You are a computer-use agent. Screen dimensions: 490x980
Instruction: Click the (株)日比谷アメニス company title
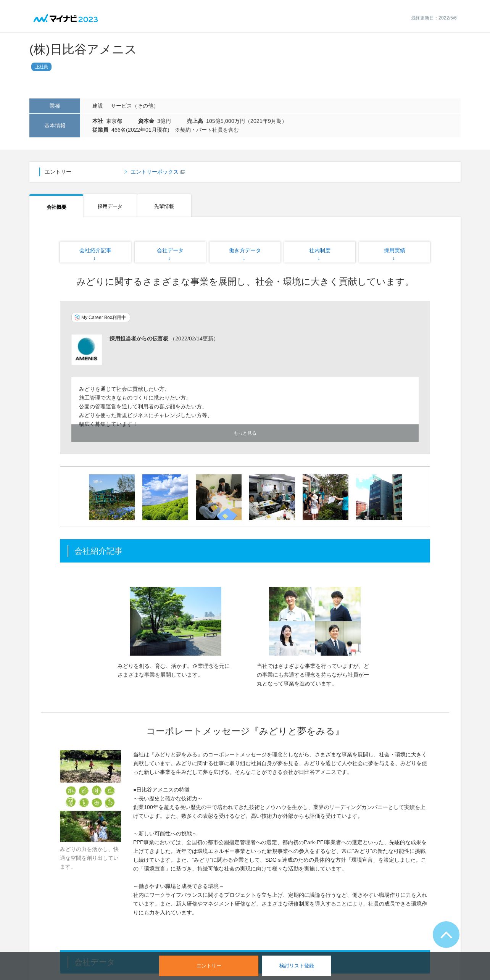coord(83,49)
